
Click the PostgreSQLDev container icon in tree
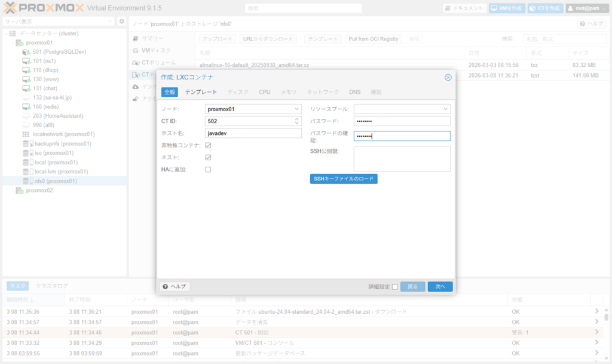pos(27,52)
